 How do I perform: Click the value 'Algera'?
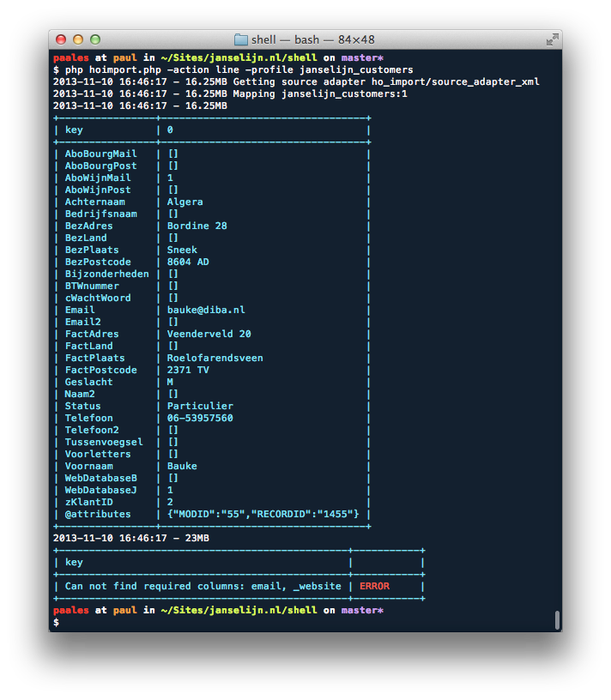tap(185, 202)
